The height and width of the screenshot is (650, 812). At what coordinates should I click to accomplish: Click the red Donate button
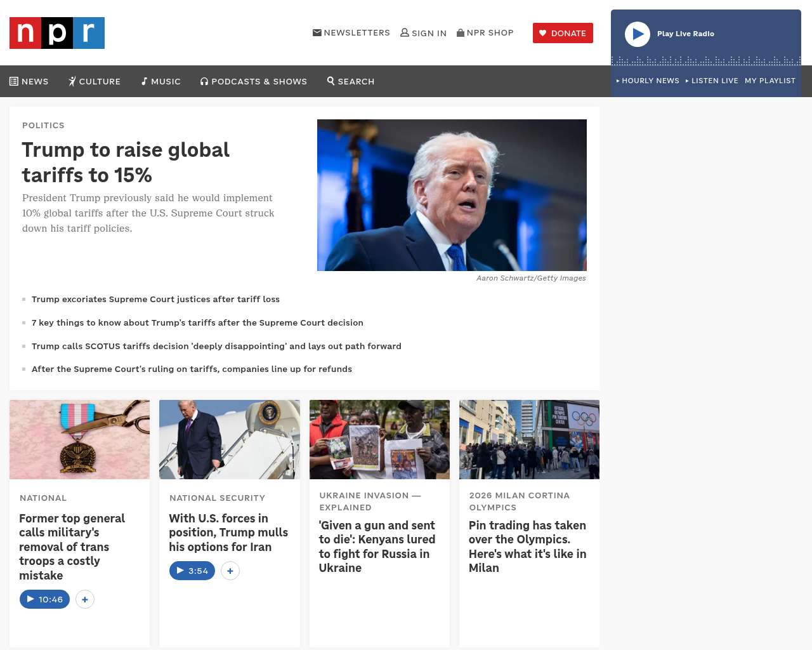pyautogui.click(x=563, y=33)
